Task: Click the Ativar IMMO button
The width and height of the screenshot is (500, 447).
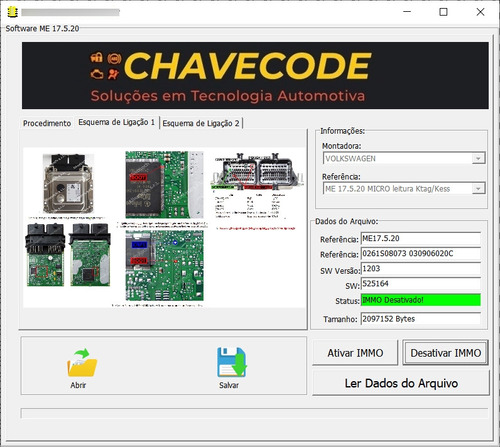Action: 355,353
